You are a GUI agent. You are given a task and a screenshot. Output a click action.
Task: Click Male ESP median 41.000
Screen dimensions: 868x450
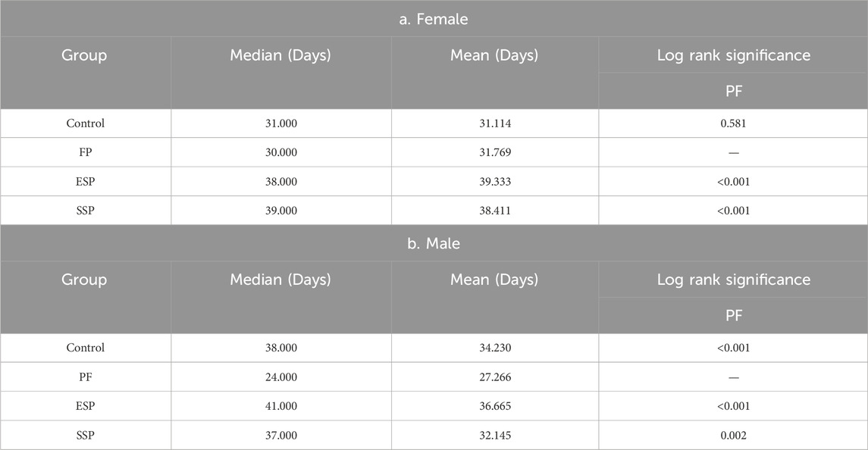click(x=281, y=406)
